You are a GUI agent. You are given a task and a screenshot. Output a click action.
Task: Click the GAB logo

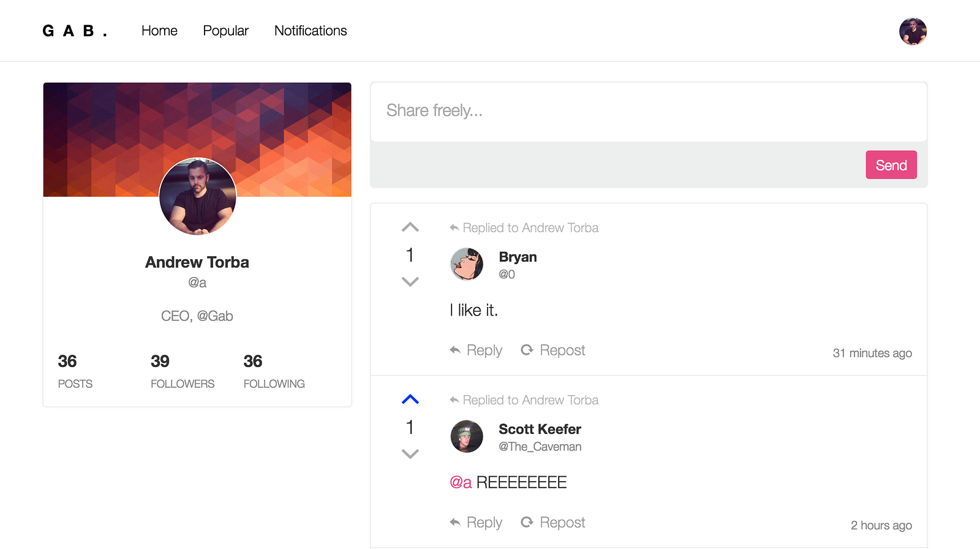[x=75, y=31]
